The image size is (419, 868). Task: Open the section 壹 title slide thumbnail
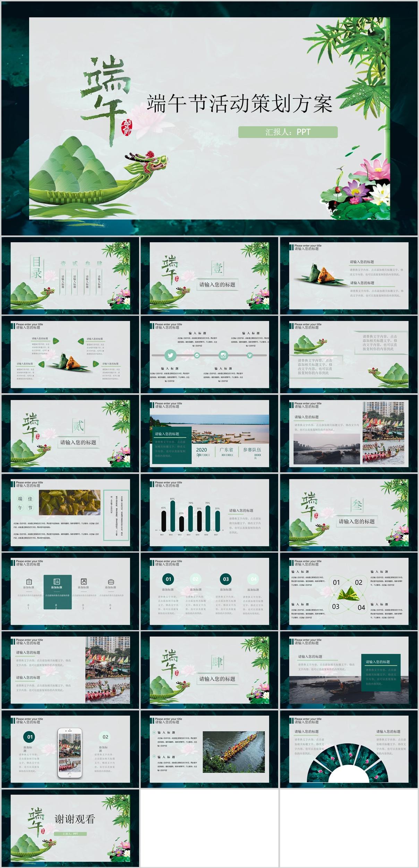point(209,276)
